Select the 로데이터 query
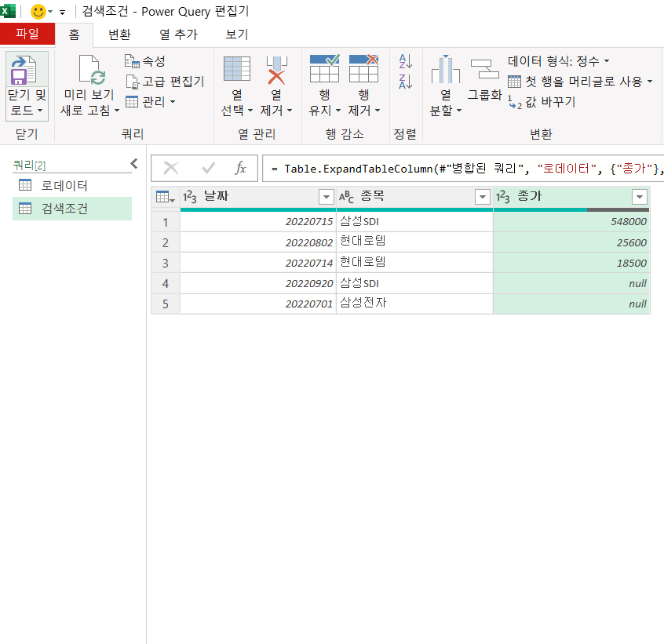Screen dimensions: 664x644 72,185
